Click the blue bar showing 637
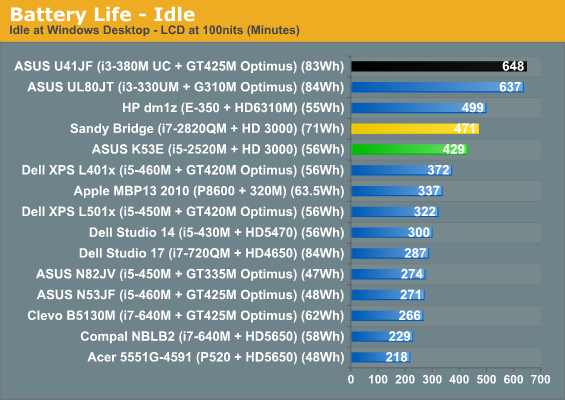The width and height of the screenshot is (565, 400). [x=437, y=87]
